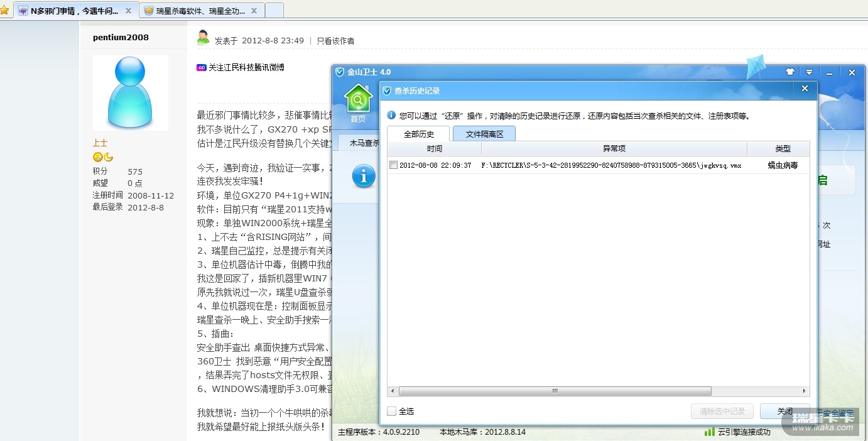Click the 注册时间 2008-11-12 value
This screenshot has height=441, width=868.
[x=151, y=195]
